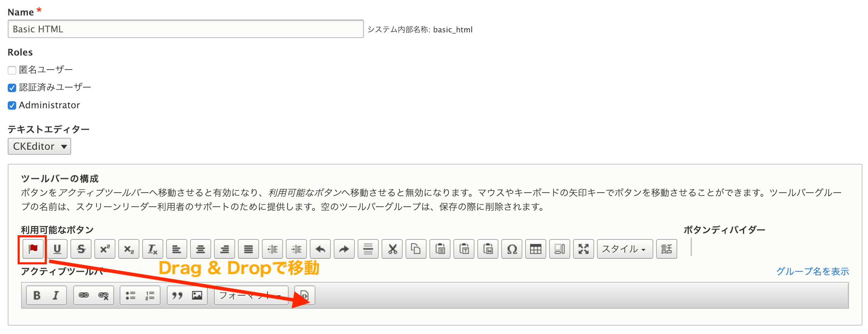The image size is (868, 334).
Task: Click the Special character omega button
Action: coord(512,249)
